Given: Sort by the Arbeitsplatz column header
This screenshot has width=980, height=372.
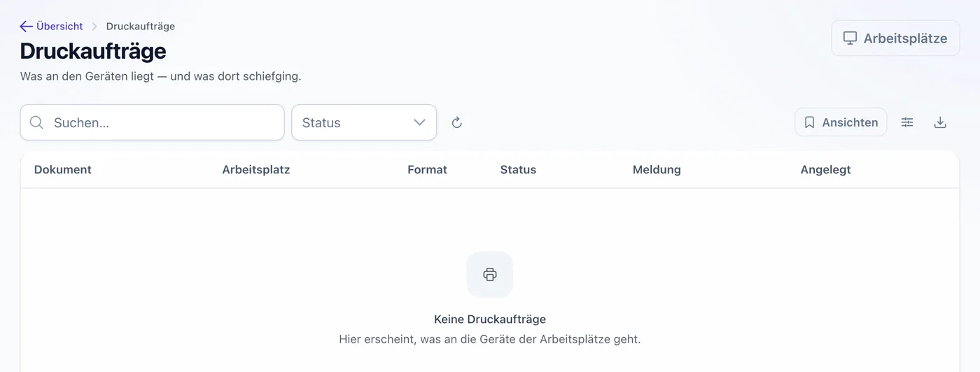Looking at the screenshot, I should coord(256,170).
